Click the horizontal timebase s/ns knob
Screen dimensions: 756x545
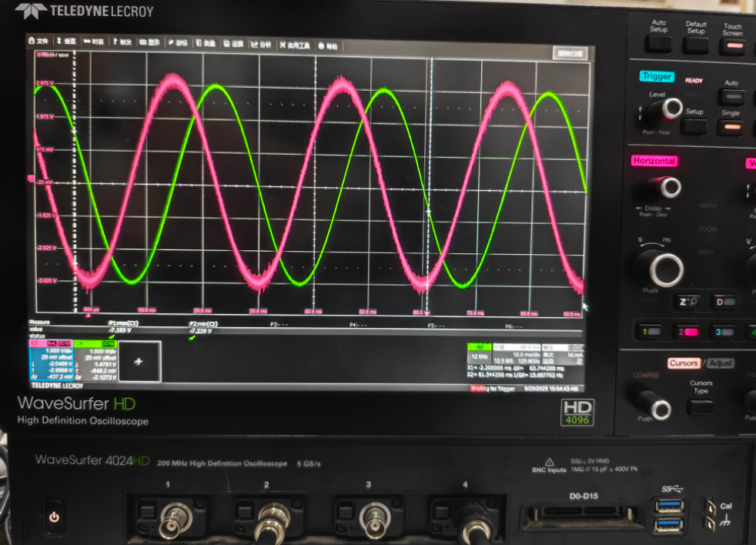coord(660,268)
